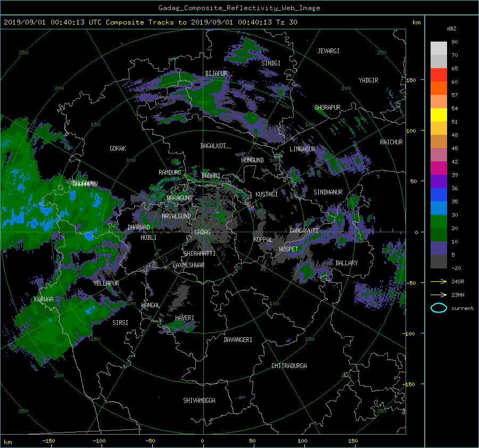Viewport: 479px width, 448px height.
Task: Pick the violet purple dBZ legend swatch
Action: pyautogui.click(x=439, y=181)
